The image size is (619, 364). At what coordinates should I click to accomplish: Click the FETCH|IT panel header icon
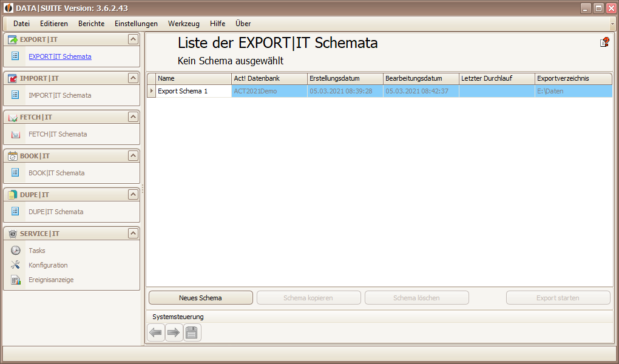click(x=13, y=117)
